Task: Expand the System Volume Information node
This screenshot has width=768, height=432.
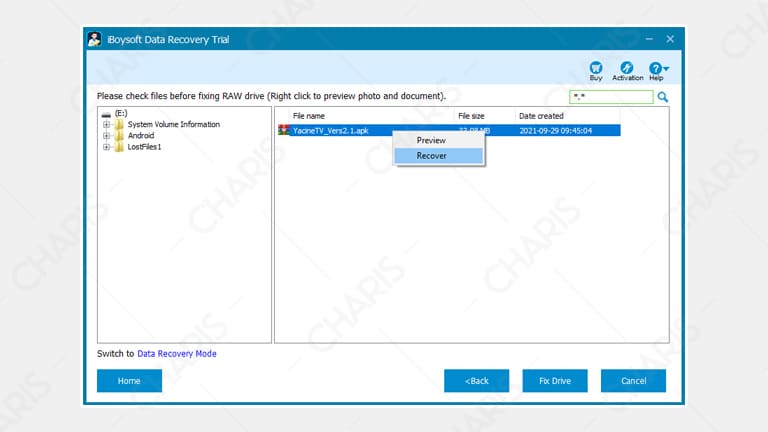Action: [x=106, y=125]
